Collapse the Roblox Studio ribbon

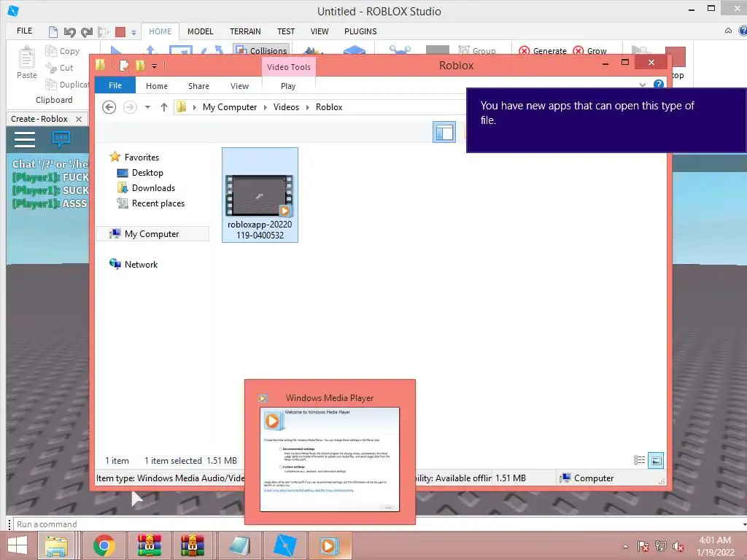(x=728, y=31)
